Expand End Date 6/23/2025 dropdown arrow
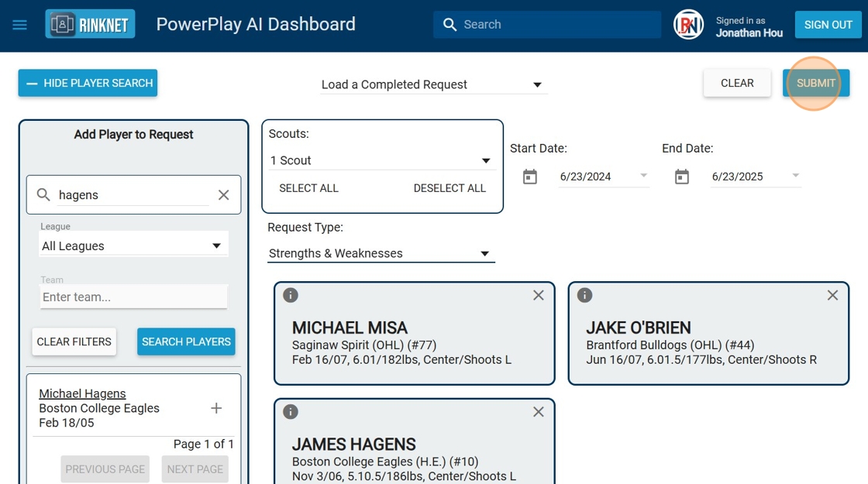 [795, 175]
